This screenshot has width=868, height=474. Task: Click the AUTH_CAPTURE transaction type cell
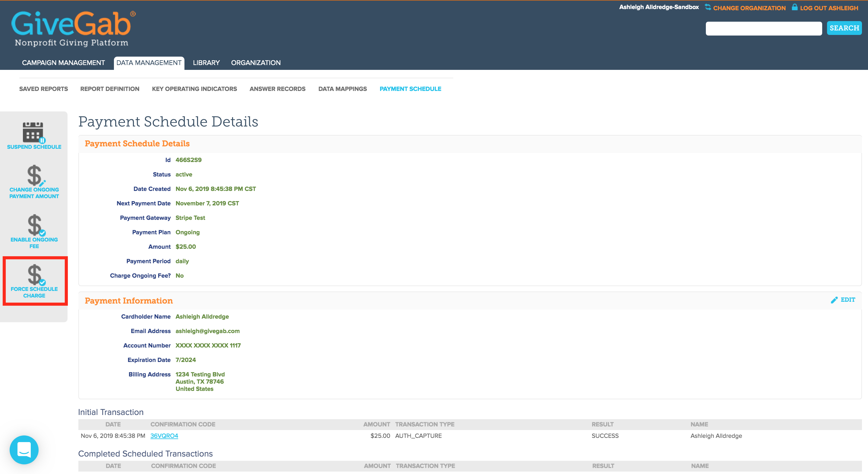click(418, 436)
